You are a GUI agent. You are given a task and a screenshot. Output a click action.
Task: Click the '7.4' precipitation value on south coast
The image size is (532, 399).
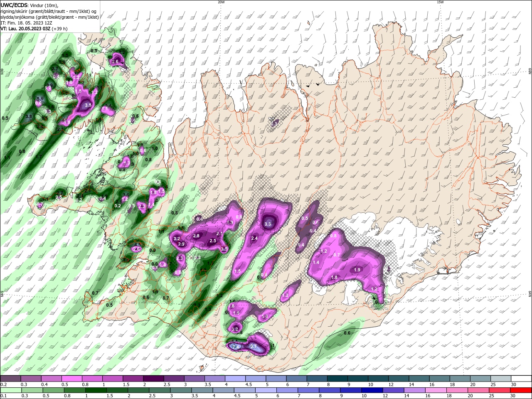pyautogui.click(x=236, y=347)
